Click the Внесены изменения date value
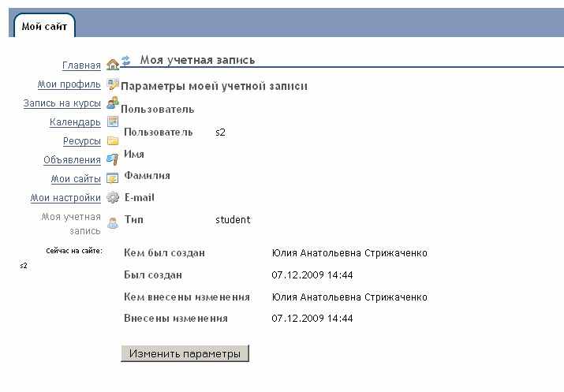This screenshot has height=392, width=564. click(x=312, y=319)
